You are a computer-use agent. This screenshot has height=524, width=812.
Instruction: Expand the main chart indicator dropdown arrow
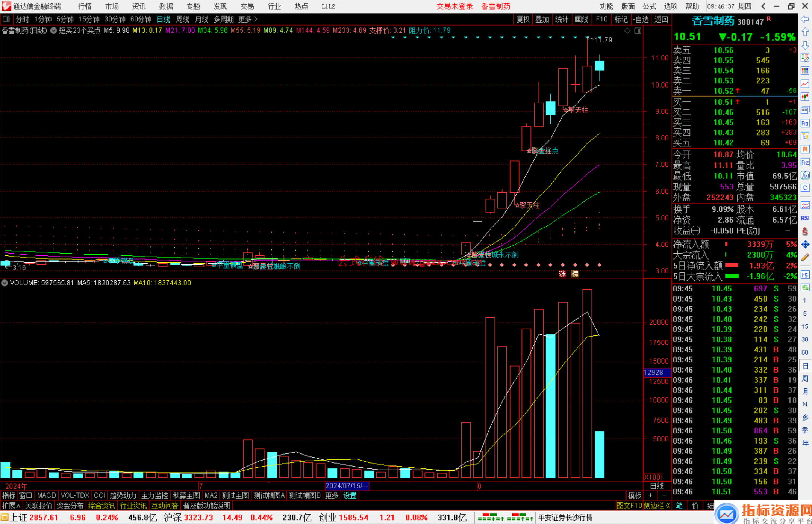pyautogui.click(x=53, y=30)
